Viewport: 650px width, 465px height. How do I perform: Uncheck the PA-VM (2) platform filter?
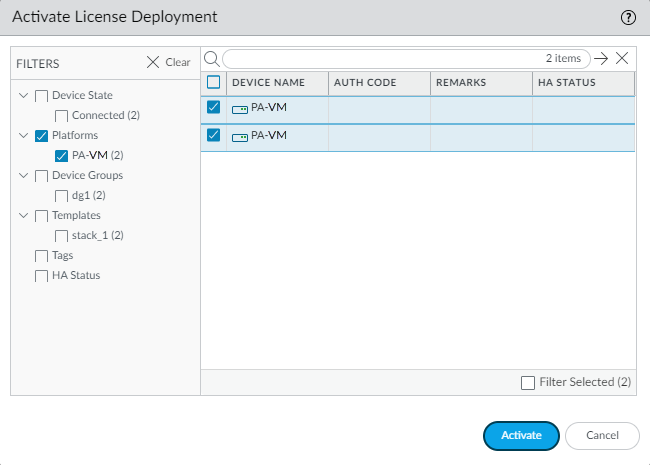pyautogui.click(x=62, y=155)
